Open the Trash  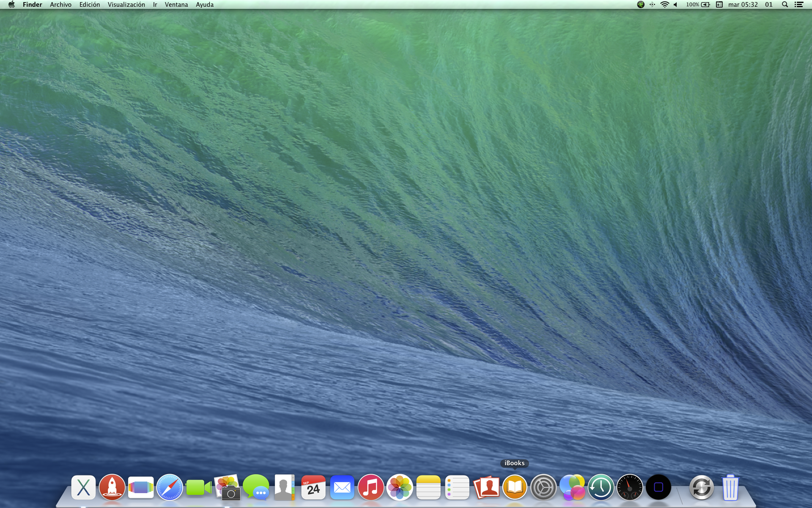730,487
